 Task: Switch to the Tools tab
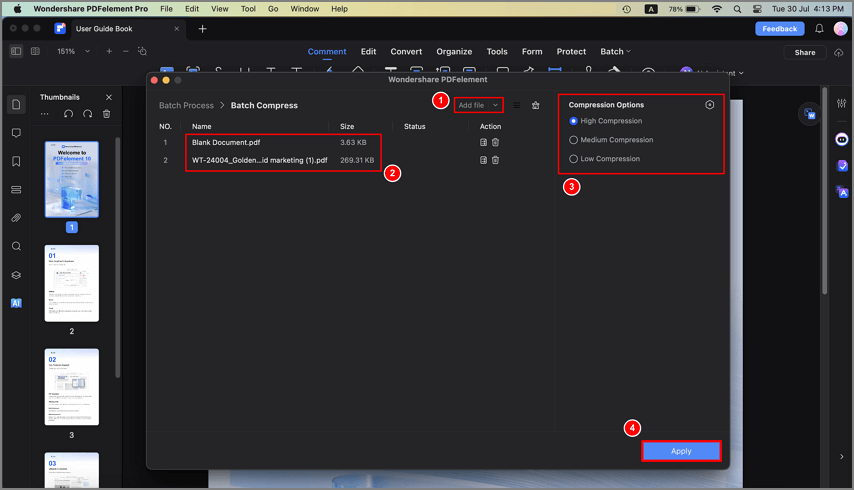coord(497,51)
